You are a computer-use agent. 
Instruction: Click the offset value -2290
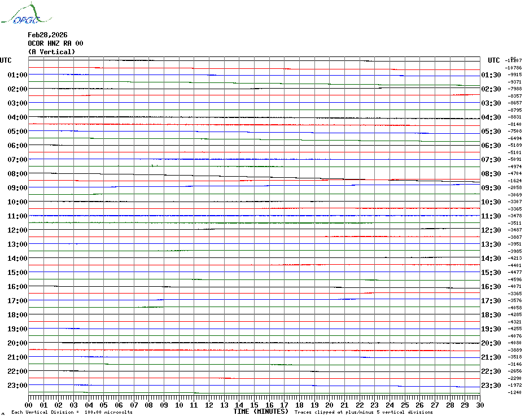(515, 378)
